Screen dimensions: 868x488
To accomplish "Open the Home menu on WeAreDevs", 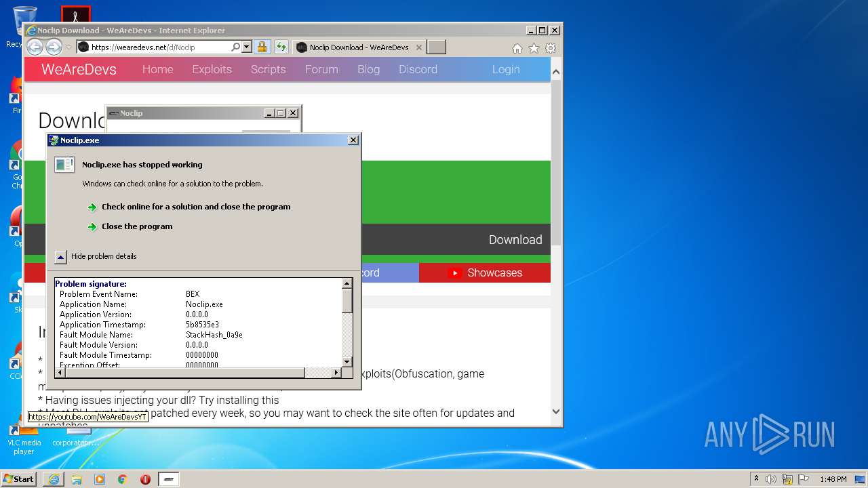I will pos(157,69).
